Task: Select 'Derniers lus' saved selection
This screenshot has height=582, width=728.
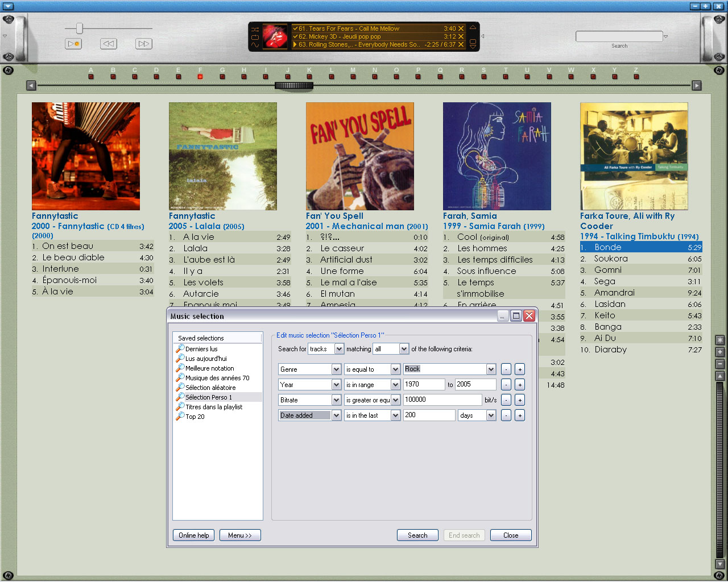Action: click(x=201, y=349)
